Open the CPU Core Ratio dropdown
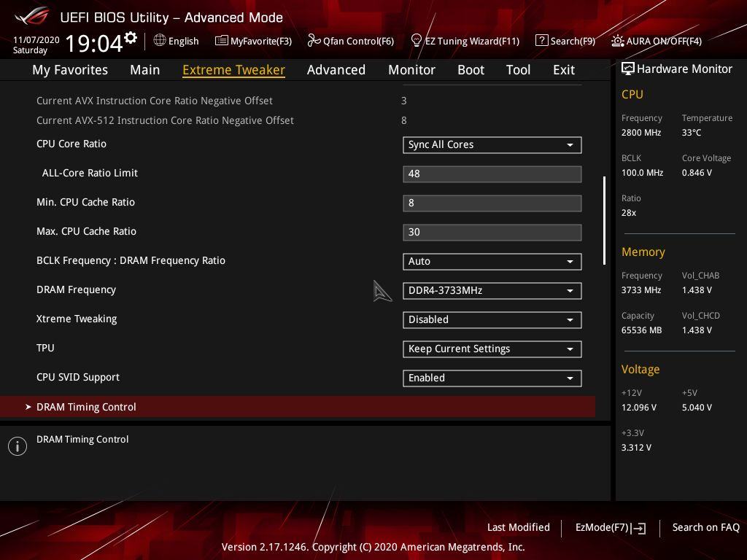747x560 pixels. (492, 145)
